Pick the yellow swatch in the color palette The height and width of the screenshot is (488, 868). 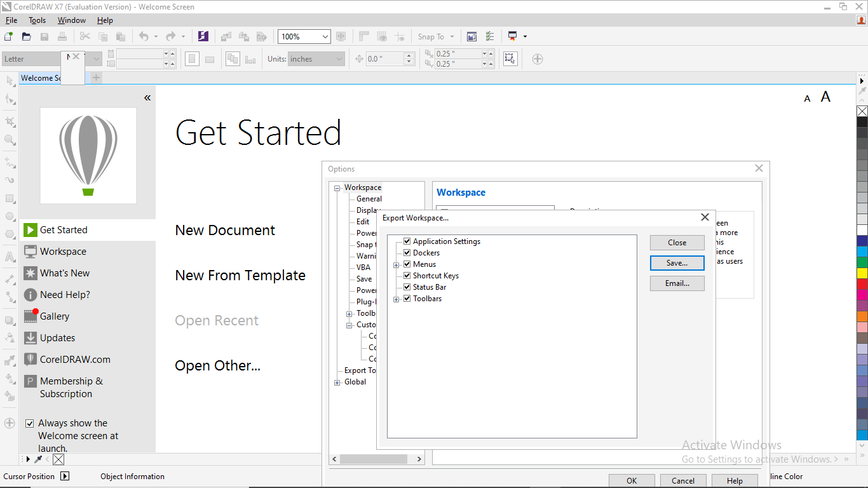[x=862, y=273]
